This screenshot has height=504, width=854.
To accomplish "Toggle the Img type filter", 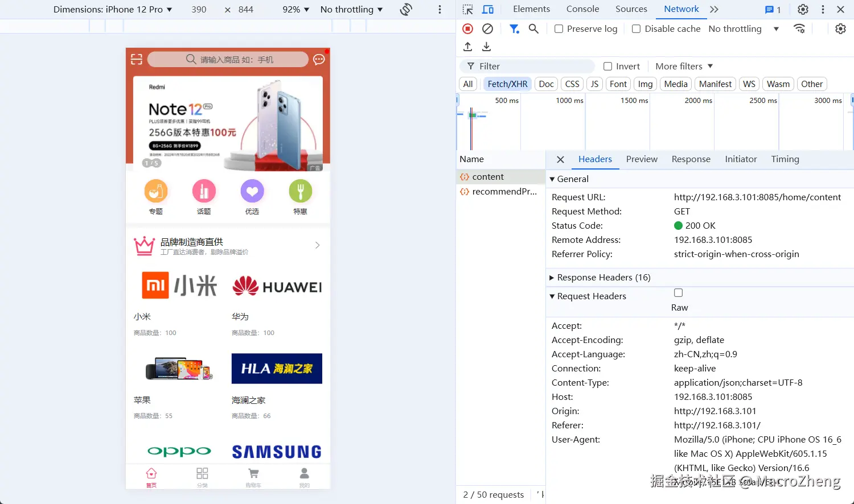I will [x=645, y=84].
